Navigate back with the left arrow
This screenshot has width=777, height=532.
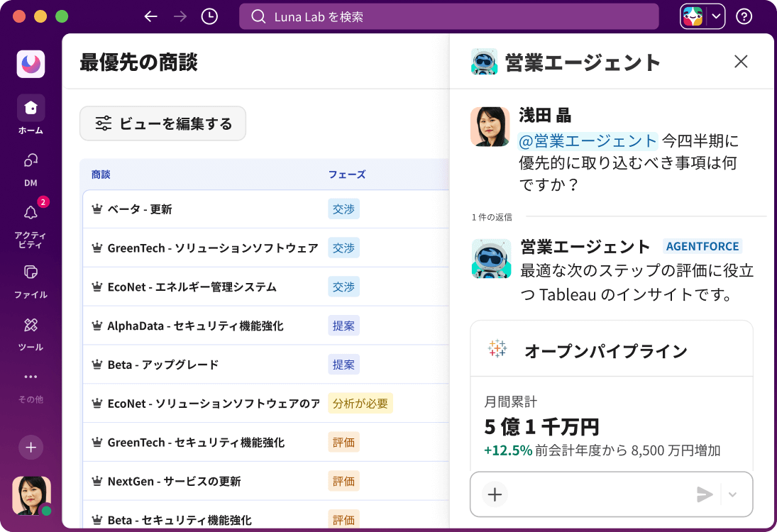coord(151,16)
